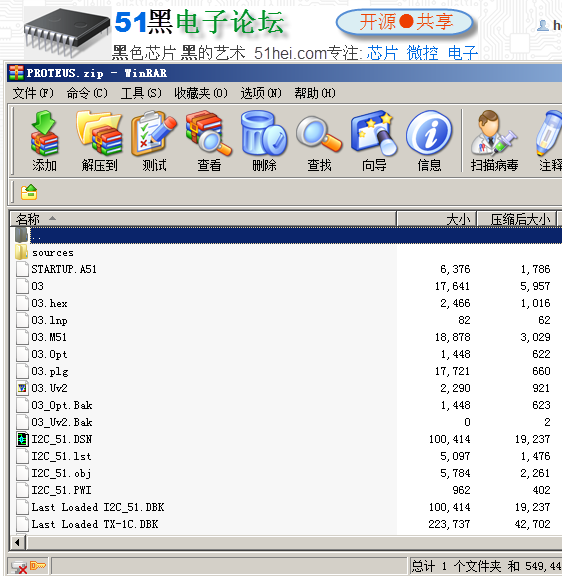The width and height of the screenshot is (562, 576).
Task: Select the 03.plg file row
Action: pyautogui.click(x=285, y=371)
